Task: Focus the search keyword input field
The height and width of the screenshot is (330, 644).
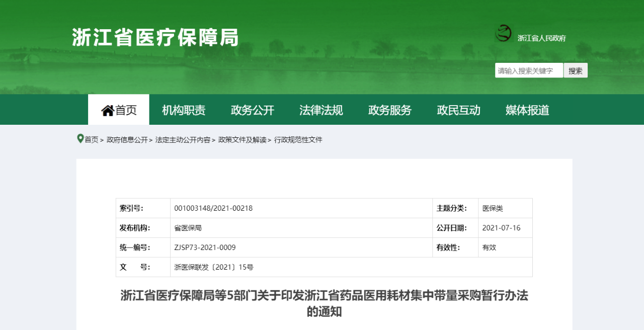Action: 529,71
